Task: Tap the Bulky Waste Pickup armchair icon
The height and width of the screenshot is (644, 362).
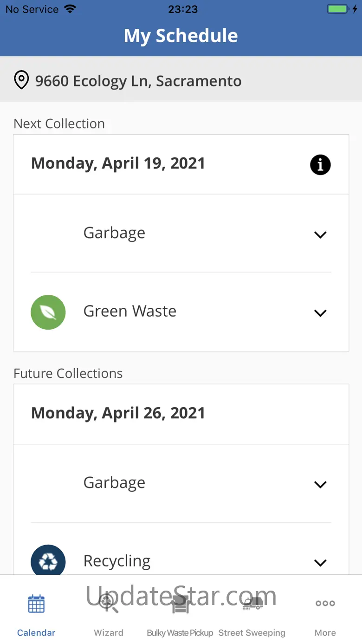Action: coord(180,604)
